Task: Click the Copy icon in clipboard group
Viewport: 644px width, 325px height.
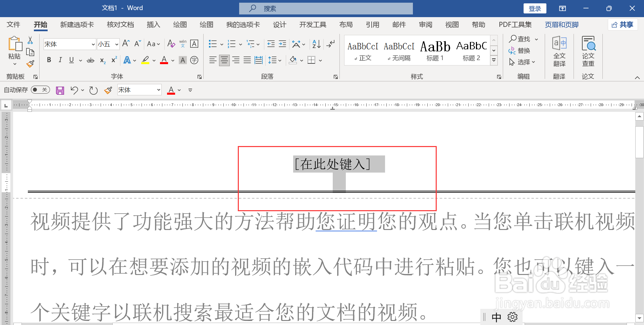Action: 30,52
